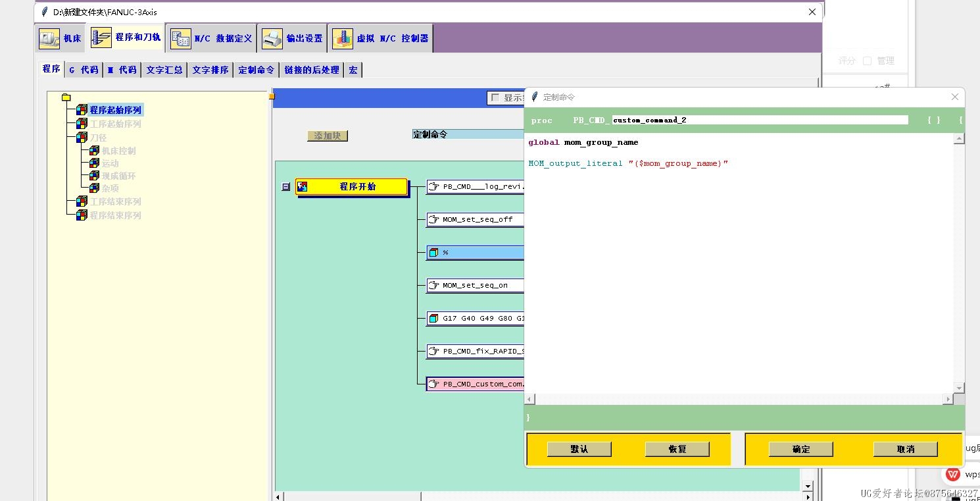Click the global mom_group_name code line
The height and width of the screenshot is (501, 980).
[x=583, y=142]
